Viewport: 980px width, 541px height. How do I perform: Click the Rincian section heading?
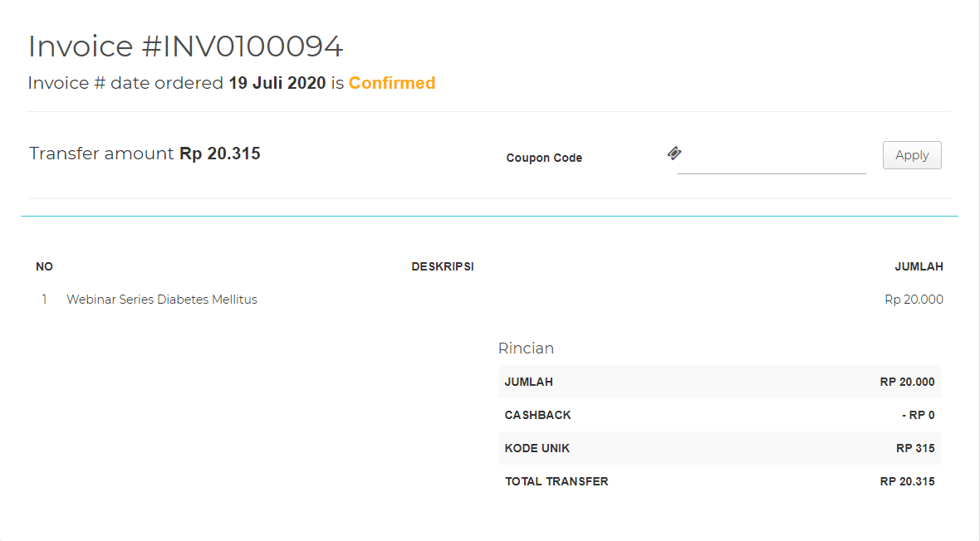(526, 348)
